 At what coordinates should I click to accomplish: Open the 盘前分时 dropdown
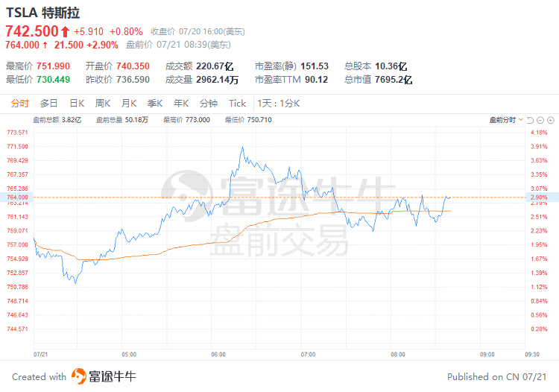tap(506, 120)
